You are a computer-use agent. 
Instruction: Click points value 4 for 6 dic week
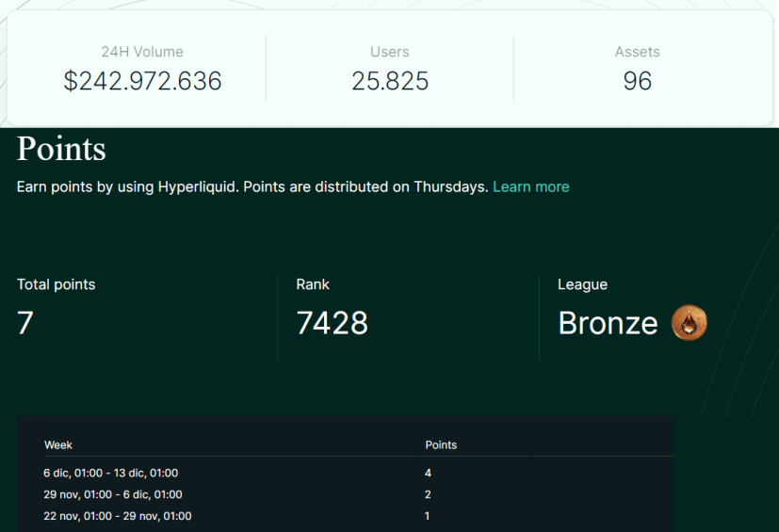click(428, 473)
